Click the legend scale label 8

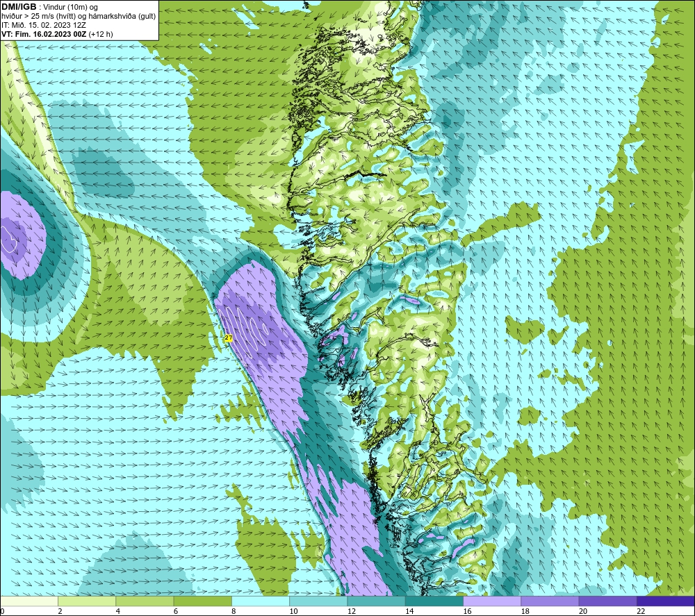(234, 611)
